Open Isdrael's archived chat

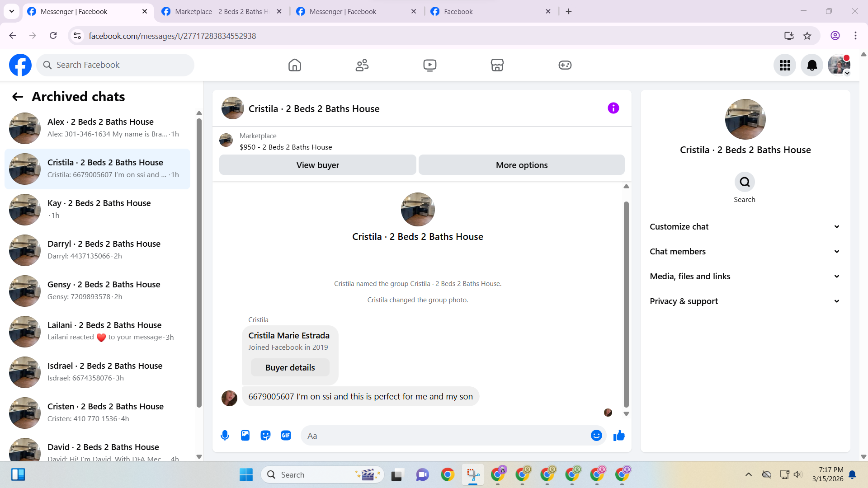click(x=97, y=372)
